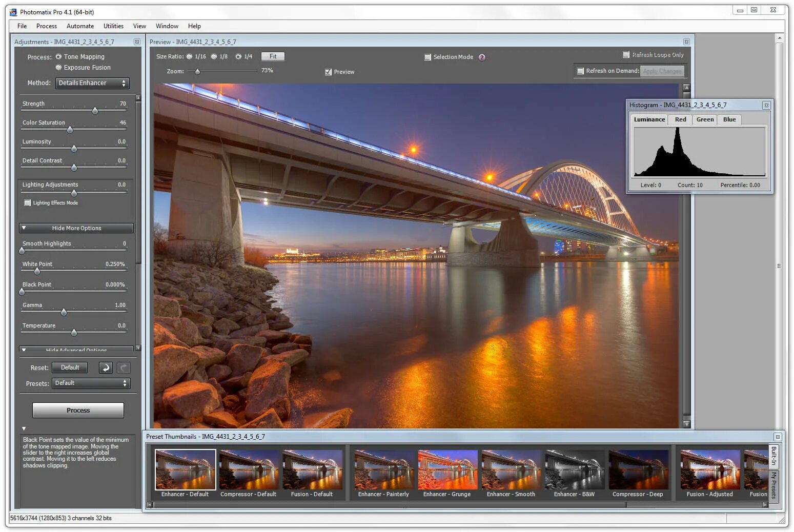Open Selection Mode help question mark

point(482,57)
